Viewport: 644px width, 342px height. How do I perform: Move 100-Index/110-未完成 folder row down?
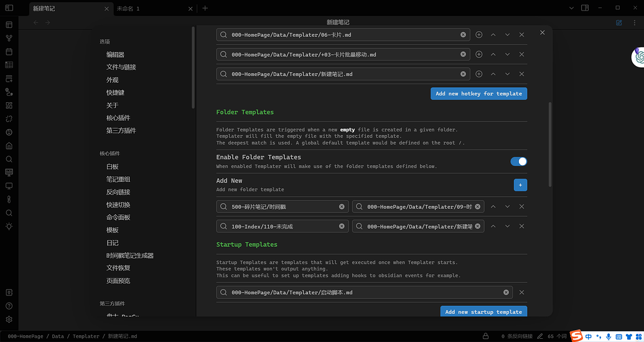point(508,226)
